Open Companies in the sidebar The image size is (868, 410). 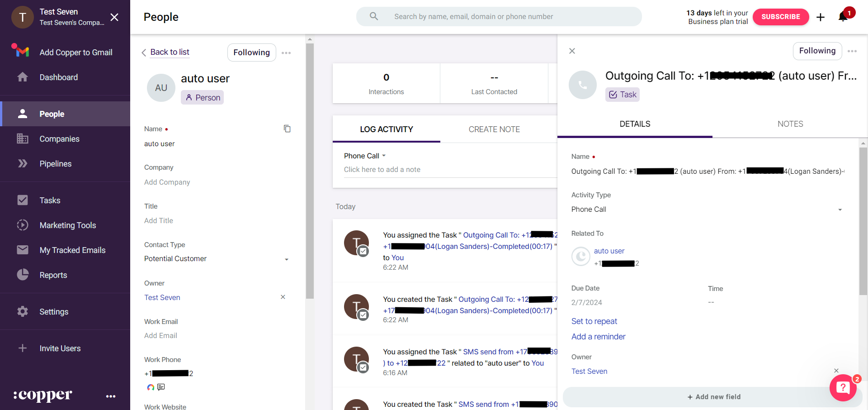coord(59,139)
